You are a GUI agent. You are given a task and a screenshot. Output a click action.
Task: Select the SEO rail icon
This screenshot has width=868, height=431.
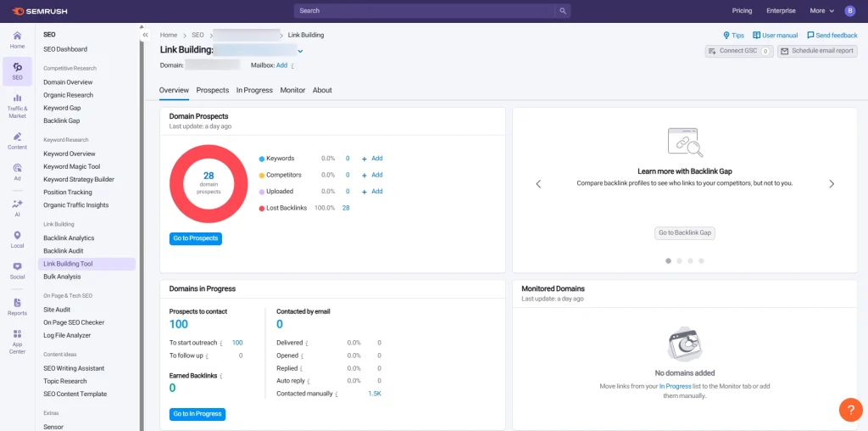tap(17, 71)
